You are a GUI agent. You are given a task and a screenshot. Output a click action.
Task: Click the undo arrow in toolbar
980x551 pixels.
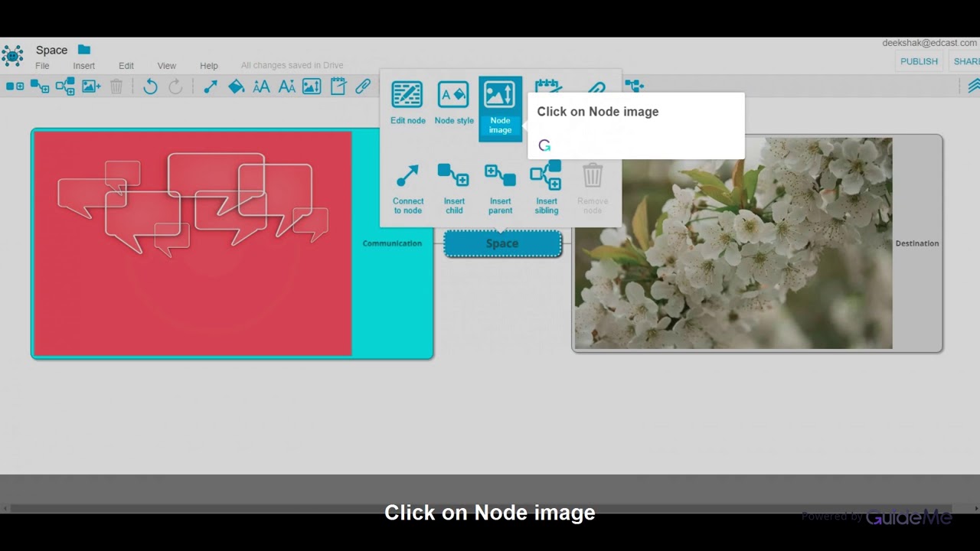150,87
